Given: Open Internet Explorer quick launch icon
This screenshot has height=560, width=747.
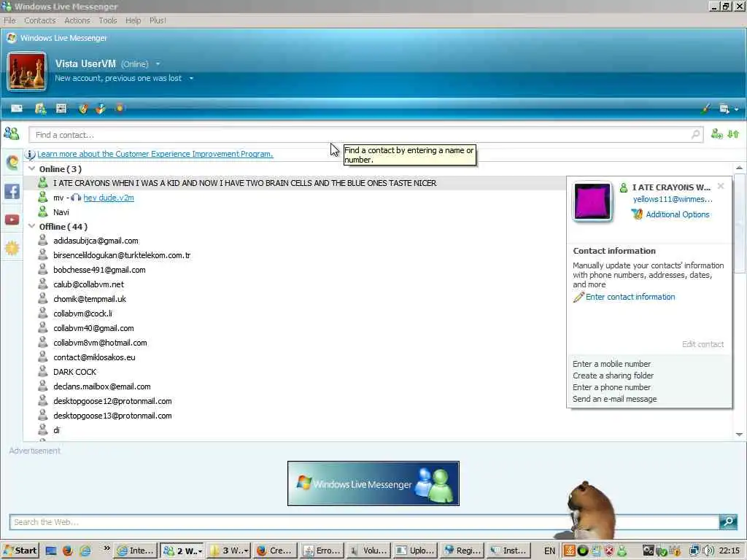Looking at the screenshot, I should click(85, 551).
